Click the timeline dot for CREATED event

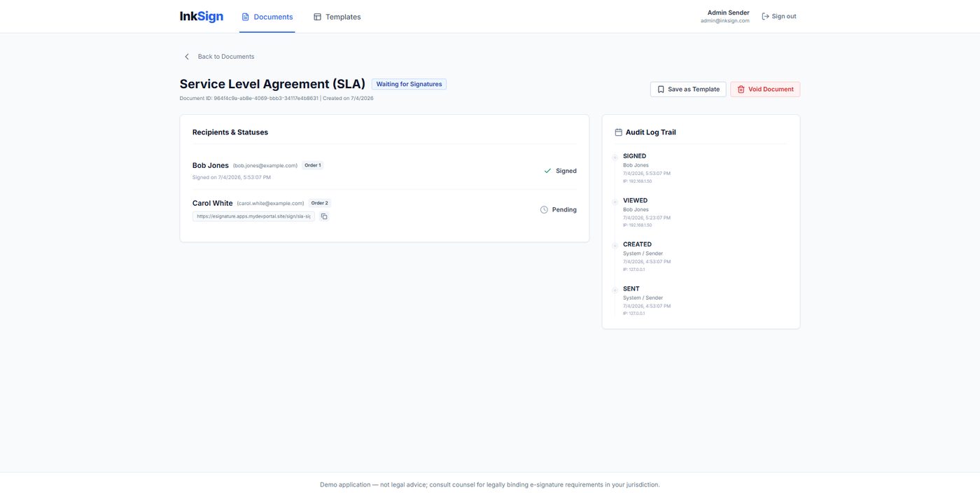[615, 246]
